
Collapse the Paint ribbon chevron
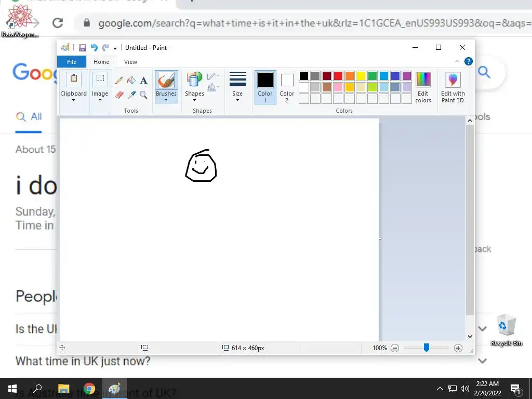click(457, 61)
